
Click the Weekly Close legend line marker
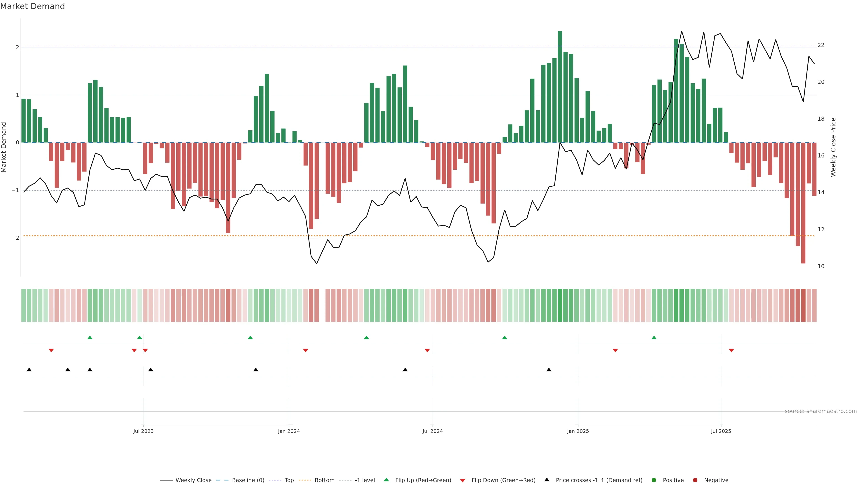[x=166, y=480]
